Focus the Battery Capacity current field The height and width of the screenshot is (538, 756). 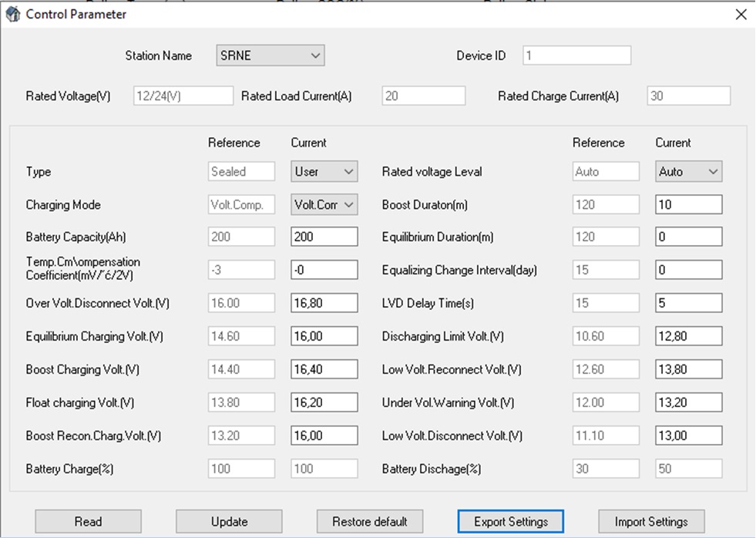click(324, 237)
